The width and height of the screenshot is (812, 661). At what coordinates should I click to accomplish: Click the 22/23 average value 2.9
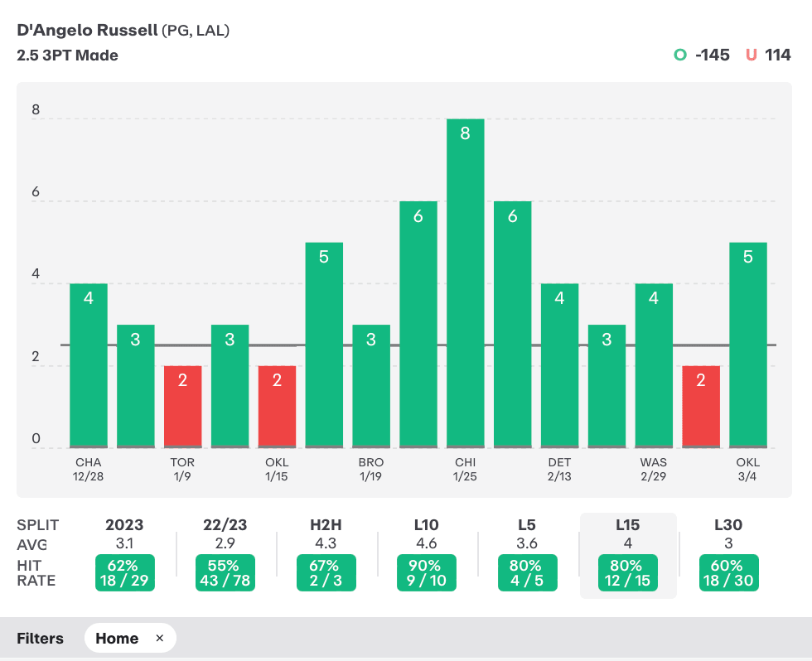click(225, 543)
